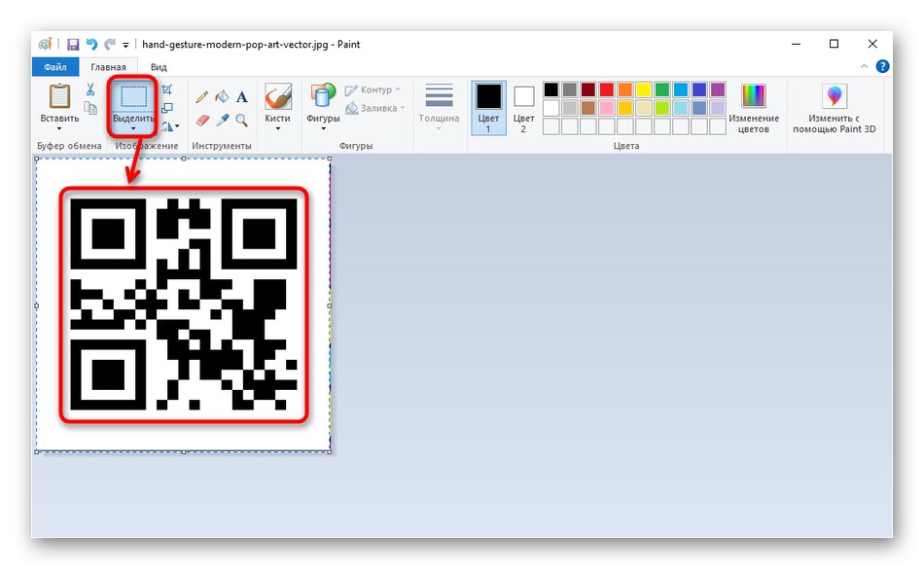Minimize the Paint window
This screenshot has width=924, height=569.
pyautogui.click(x=796, y=44)
